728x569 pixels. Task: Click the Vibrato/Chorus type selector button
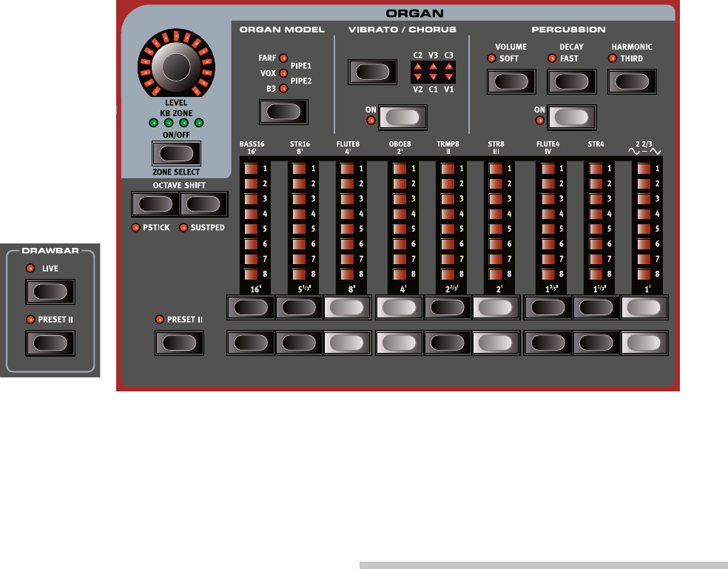(x=372, y=72)
